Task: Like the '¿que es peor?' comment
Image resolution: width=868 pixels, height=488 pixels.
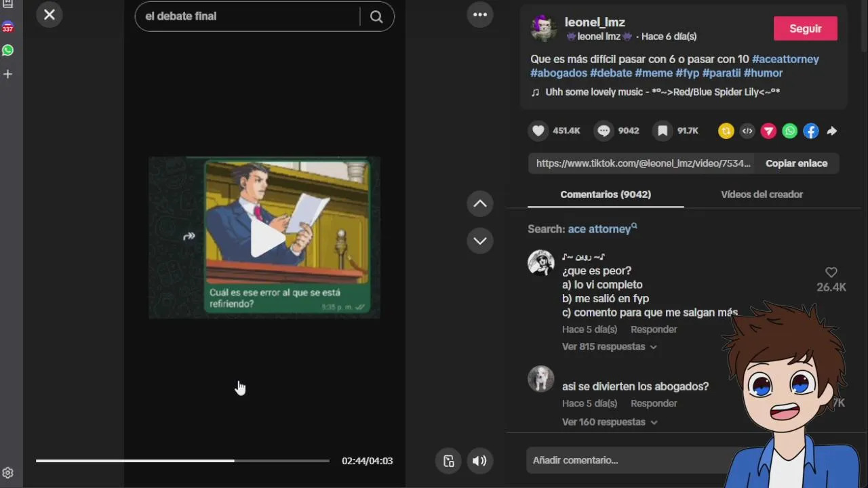Action: point(831,272)
